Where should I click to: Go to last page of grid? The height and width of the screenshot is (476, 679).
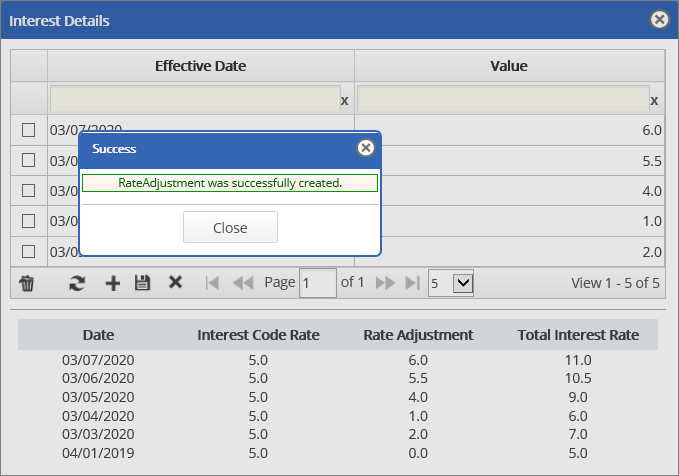tap(412, 283)
